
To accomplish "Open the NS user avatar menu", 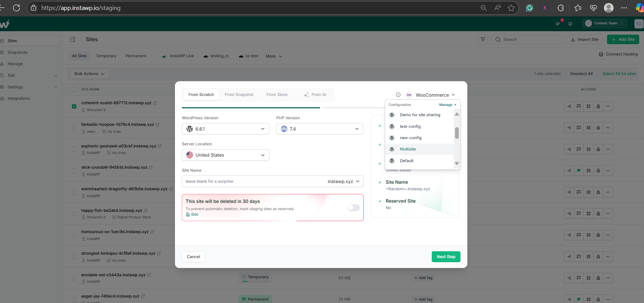I will (x=639, y=24).
